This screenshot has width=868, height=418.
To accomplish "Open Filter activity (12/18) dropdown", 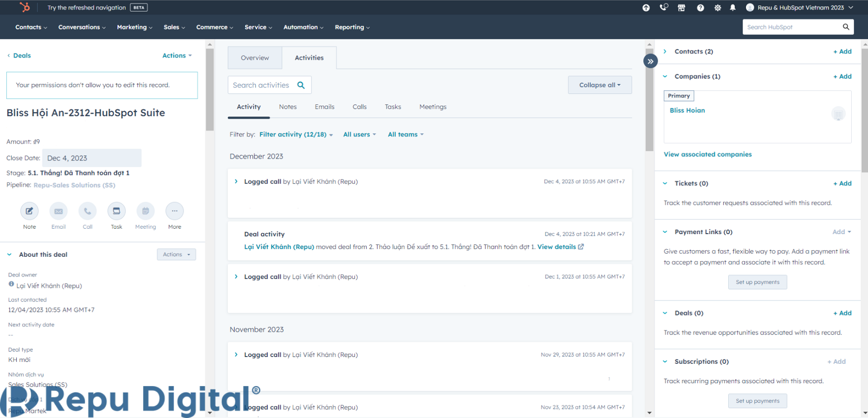I will tap(296, 134).
